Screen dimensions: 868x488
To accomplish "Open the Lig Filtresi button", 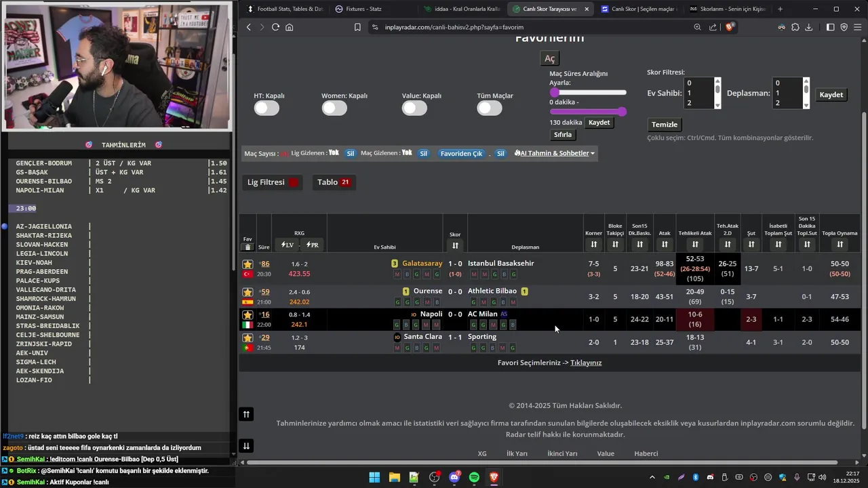I will pos(272,182).
